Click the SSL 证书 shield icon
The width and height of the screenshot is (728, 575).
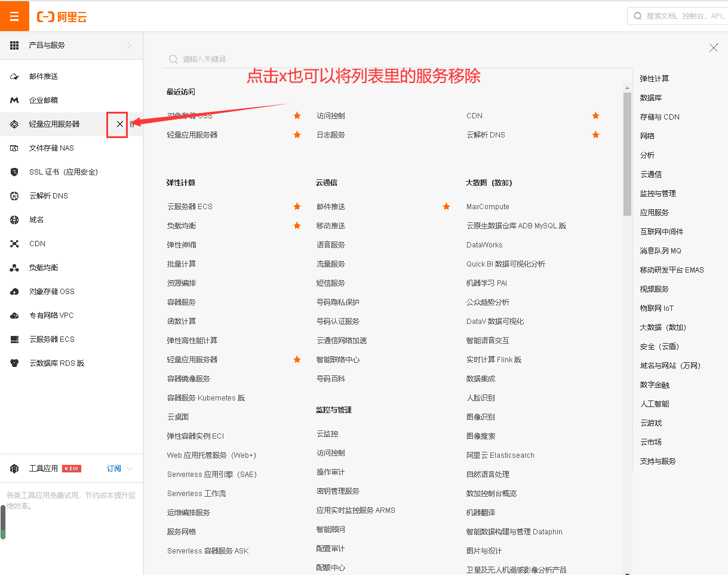14,172
